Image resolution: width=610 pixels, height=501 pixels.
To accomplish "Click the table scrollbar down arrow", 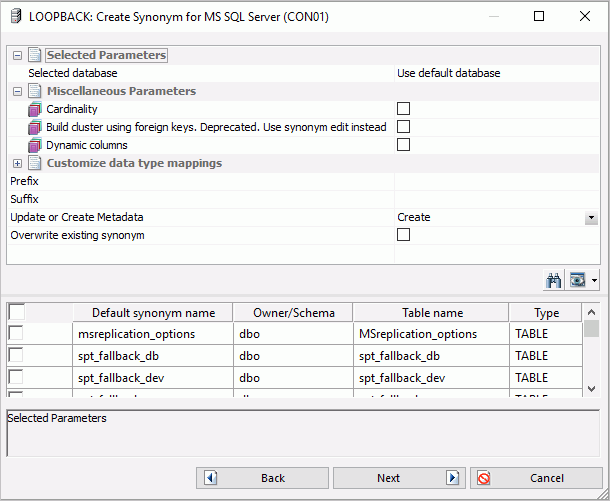I will (x=591, y=389).
